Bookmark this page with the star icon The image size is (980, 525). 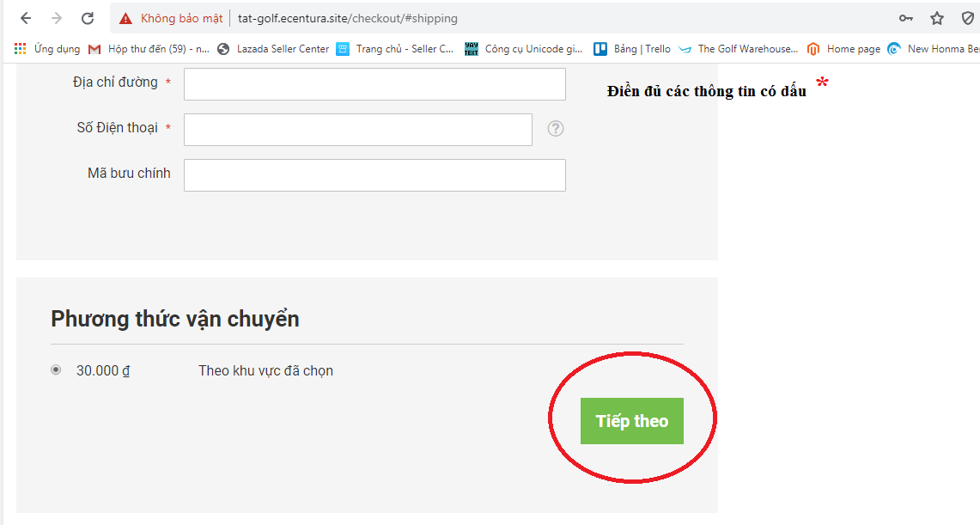click(937, 18)
